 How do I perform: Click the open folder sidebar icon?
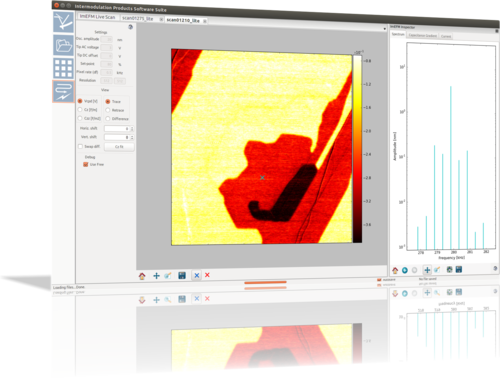click(63, 45)
